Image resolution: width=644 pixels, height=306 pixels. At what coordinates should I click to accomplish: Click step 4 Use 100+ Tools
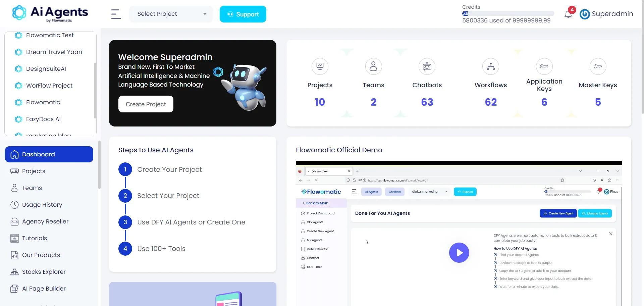(161, 249)
